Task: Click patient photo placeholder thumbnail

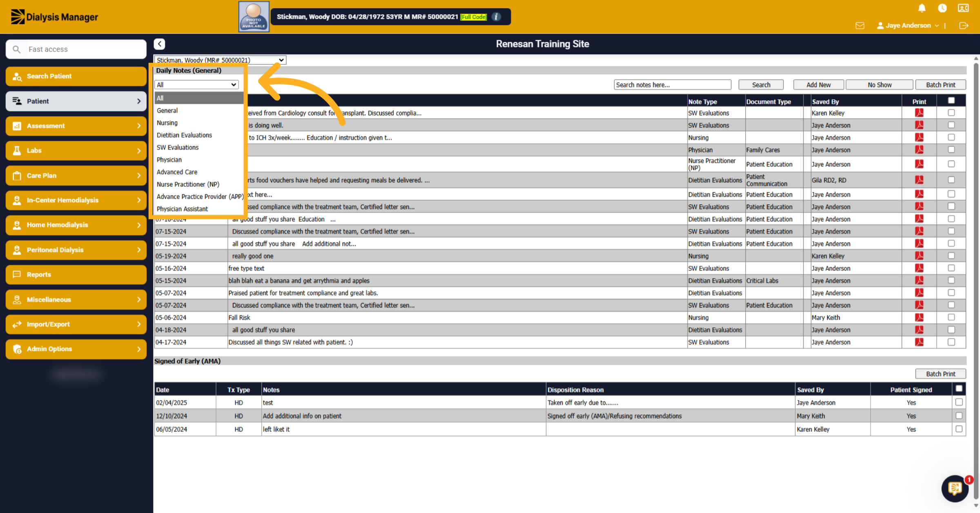Action: [254, 17]
